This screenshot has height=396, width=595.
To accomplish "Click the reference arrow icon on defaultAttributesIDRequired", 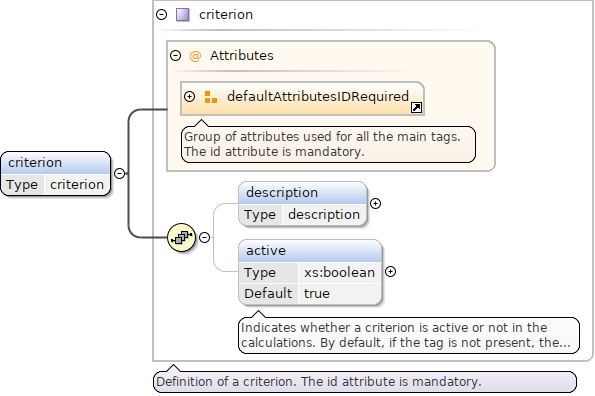I will click(416, 108).
